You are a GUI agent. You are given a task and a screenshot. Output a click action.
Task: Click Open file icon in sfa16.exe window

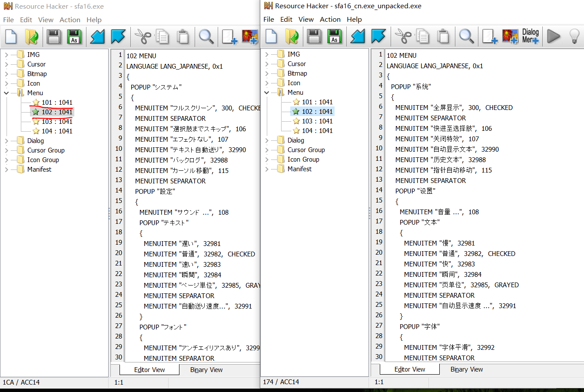32,37
